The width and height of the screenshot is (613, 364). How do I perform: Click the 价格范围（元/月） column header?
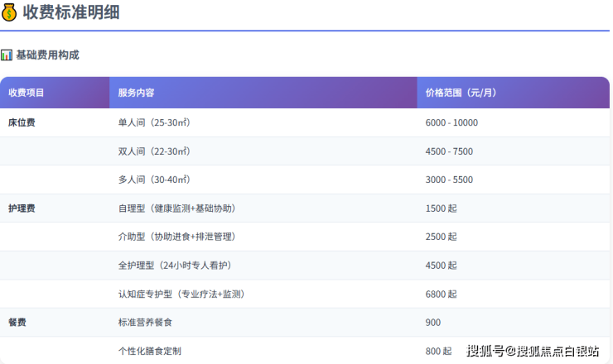461,93
